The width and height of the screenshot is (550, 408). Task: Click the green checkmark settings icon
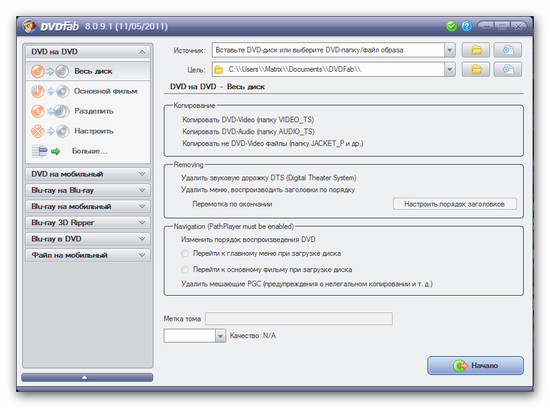[451, 26]
